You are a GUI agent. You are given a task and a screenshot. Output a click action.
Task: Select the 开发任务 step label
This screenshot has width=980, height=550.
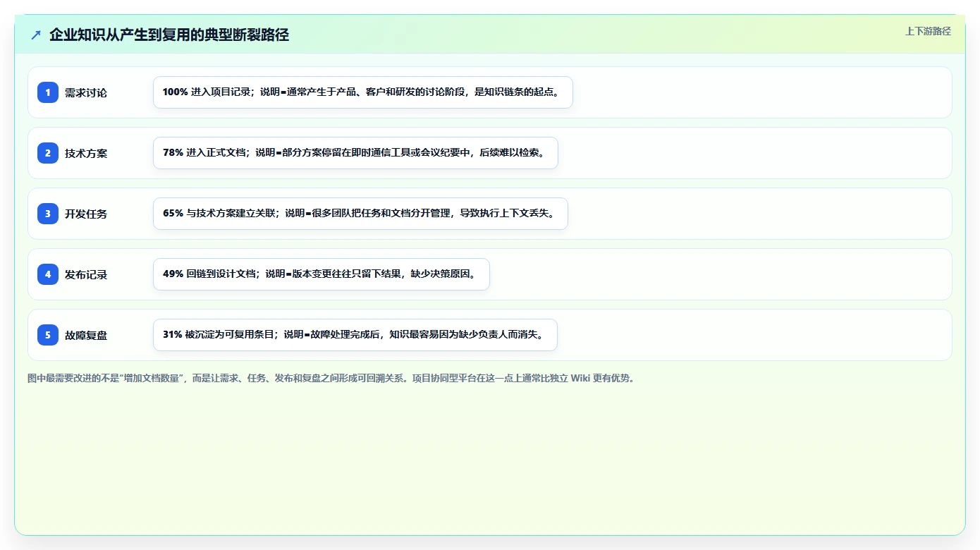click(86, 214)
